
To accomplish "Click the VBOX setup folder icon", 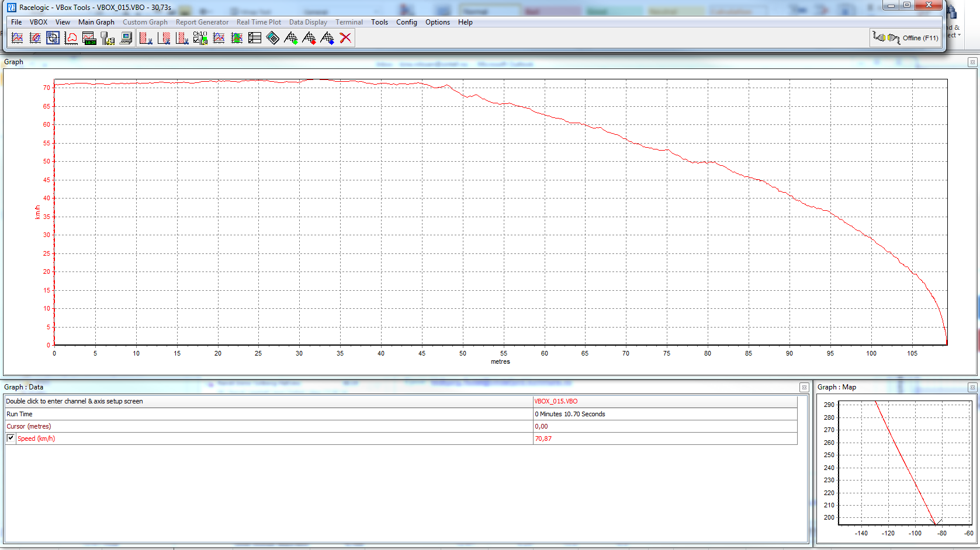I will pyautogui.click(x=108, y=38).
